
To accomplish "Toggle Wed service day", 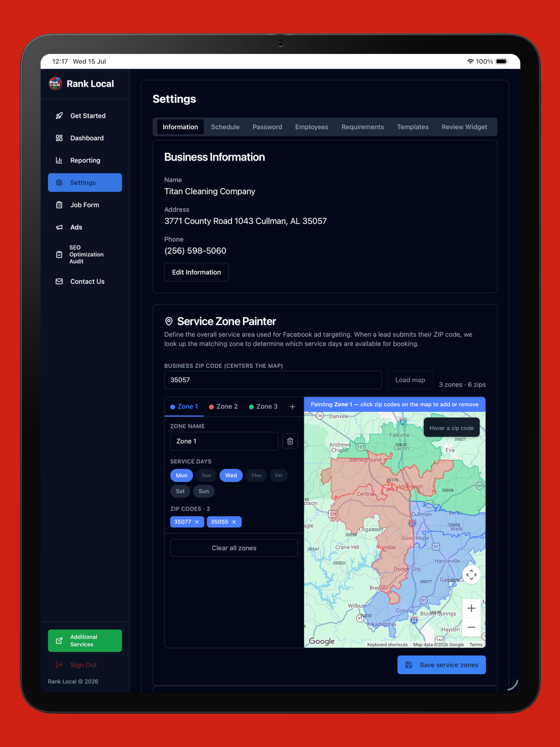I will coord(231,475).
